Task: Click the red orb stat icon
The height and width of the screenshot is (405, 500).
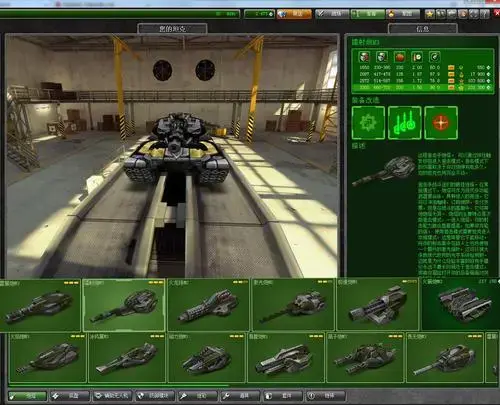Action: click(399, 57)
